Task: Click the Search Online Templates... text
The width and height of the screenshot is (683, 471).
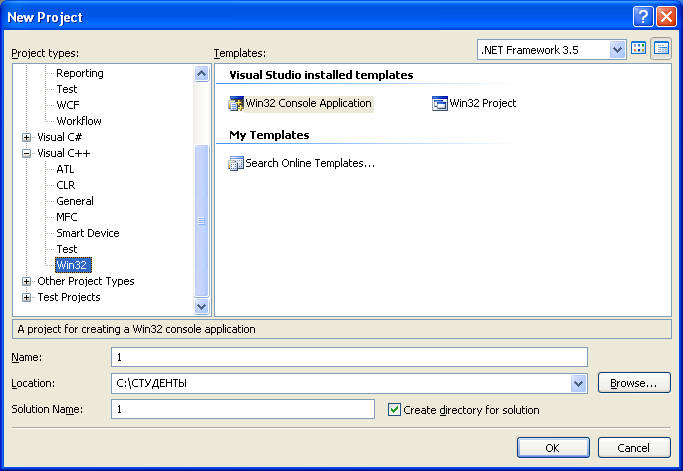Action: (x=310, y=163)
